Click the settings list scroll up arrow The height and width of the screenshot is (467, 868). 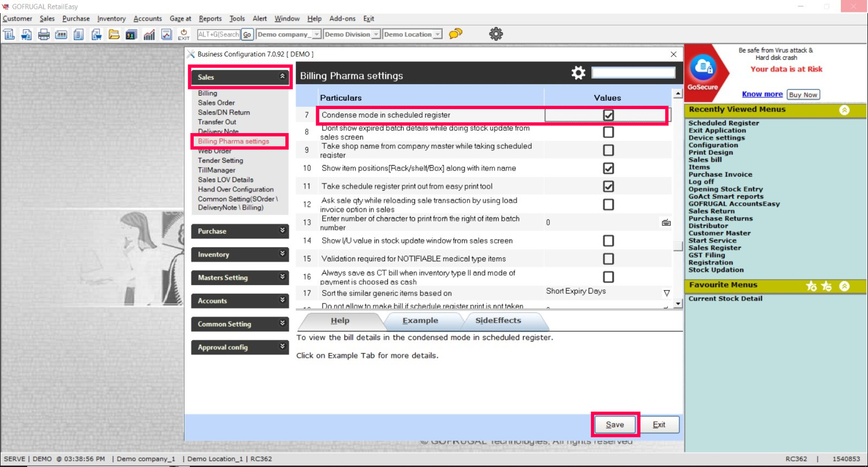[678, 94]
